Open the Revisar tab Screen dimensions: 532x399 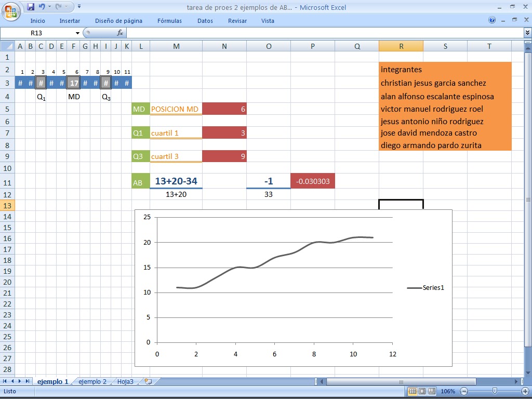point(237,21)
